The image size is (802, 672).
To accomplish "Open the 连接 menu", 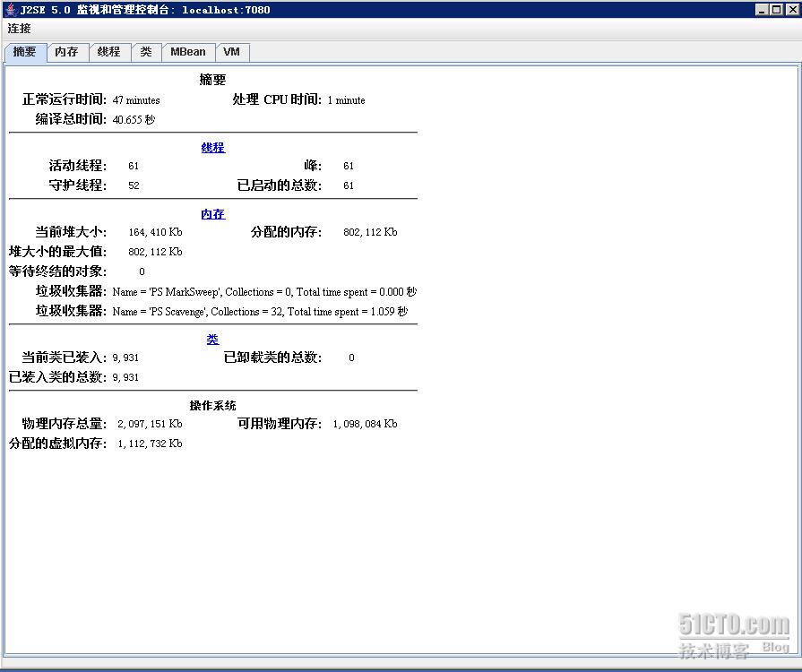I will (x=19, y=29).
